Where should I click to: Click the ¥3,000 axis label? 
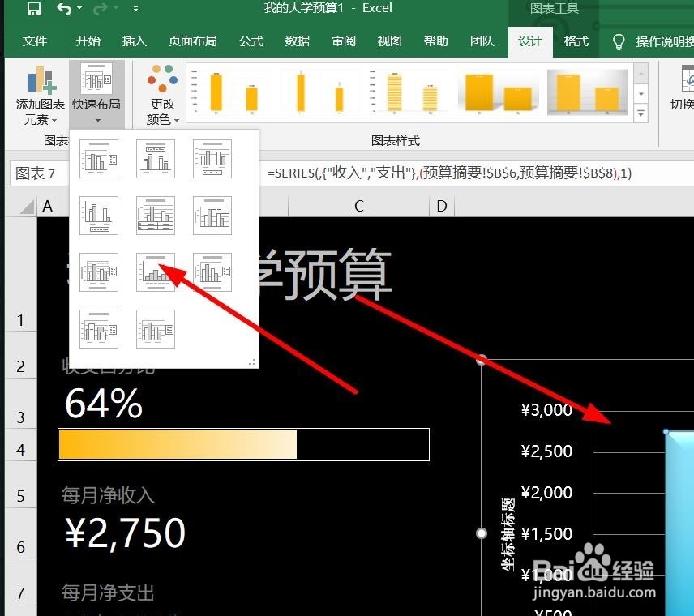click(546, 410)
